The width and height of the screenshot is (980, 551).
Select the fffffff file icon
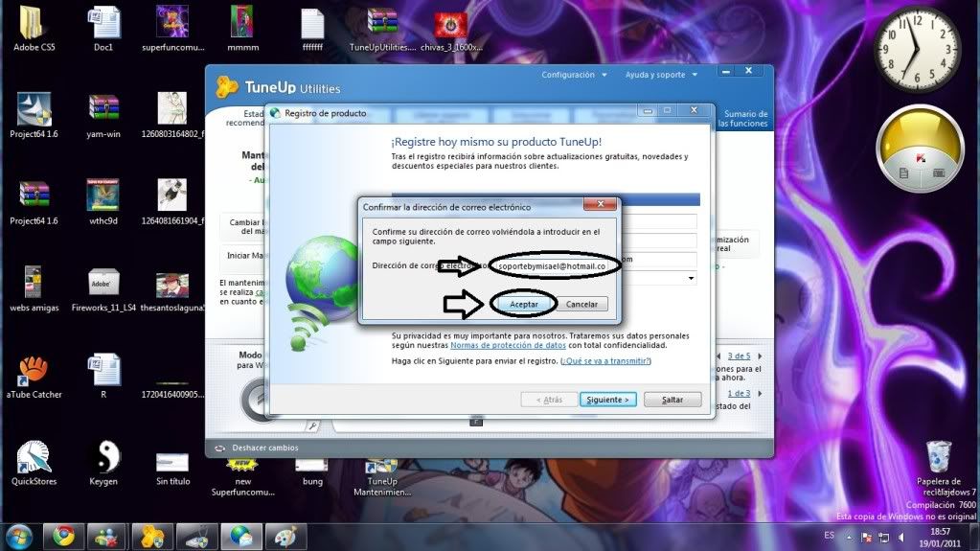[x=312, y=29]
